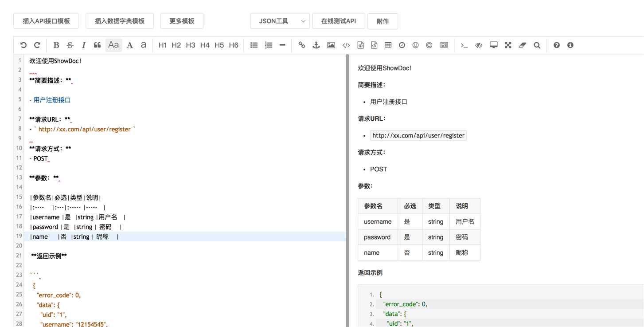Click line number 21 in gutter
This screenshot has height=327, width=644.
[x=19, y=256]
